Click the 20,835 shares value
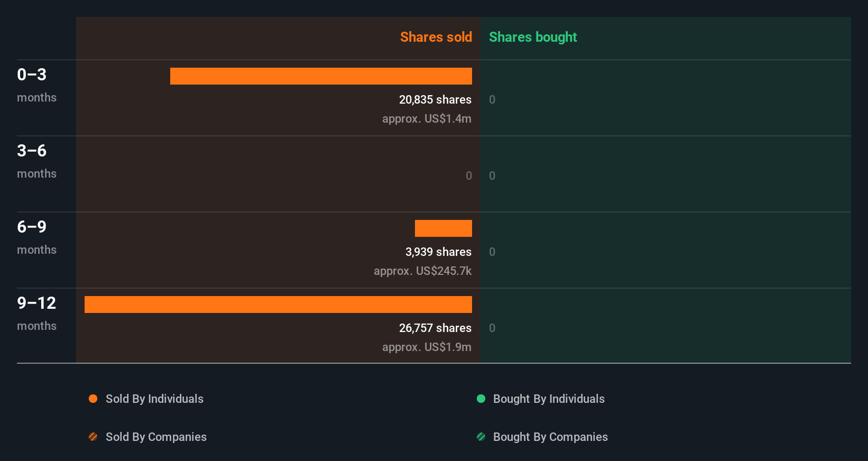Screen dimensions: 868x461 pyautogui.click(x=435, y=99)
